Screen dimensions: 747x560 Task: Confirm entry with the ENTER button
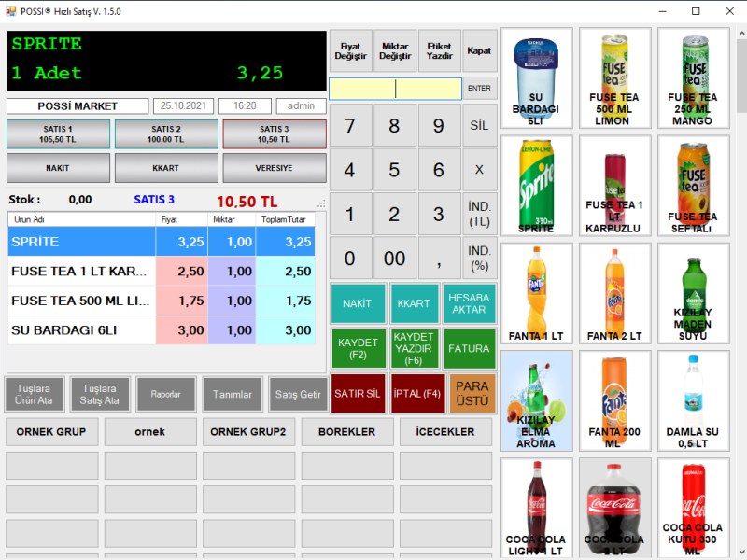[x=479, y=88]
